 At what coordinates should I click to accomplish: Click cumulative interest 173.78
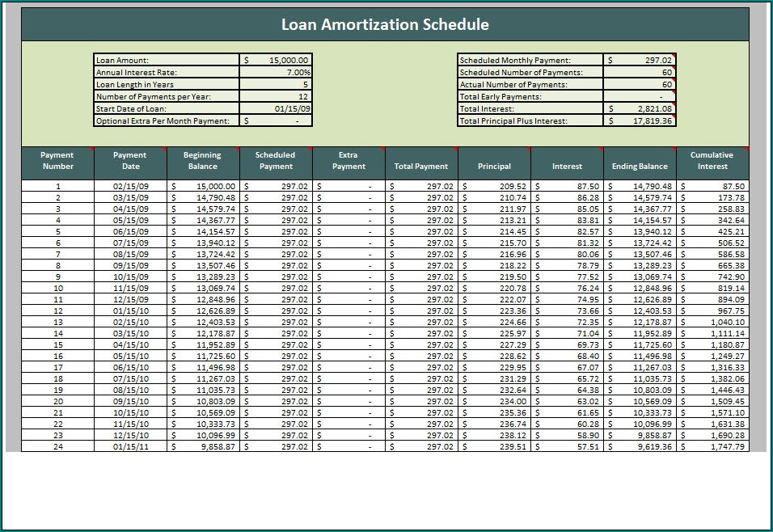click(713, 198)
